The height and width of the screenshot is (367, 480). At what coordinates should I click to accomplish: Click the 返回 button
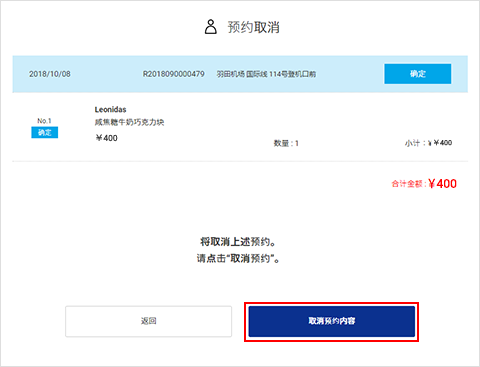[x=148, y=321]
